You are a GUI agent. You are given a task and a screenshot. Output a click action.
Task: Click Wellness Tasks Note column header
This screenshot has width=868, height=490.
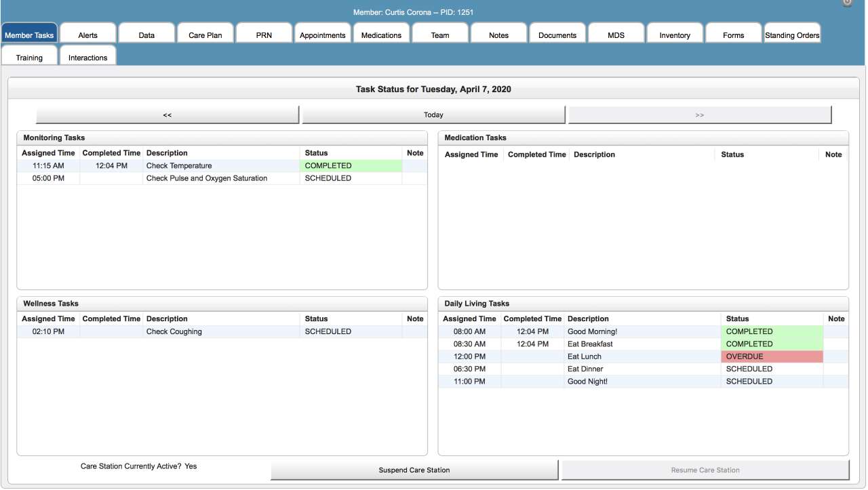(x=415, y=319)
